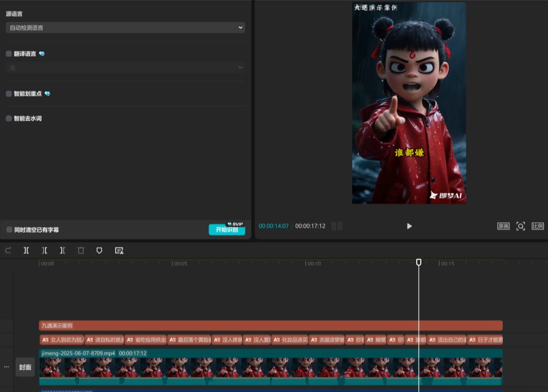Click the 封面 cover button
Viewport: 548px width, 392px height.
(25, 367)
